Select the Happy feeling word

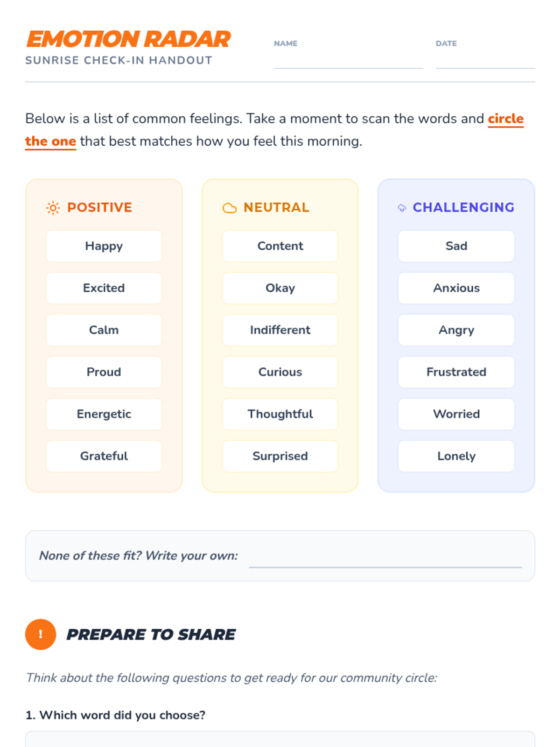pos(104,246)
